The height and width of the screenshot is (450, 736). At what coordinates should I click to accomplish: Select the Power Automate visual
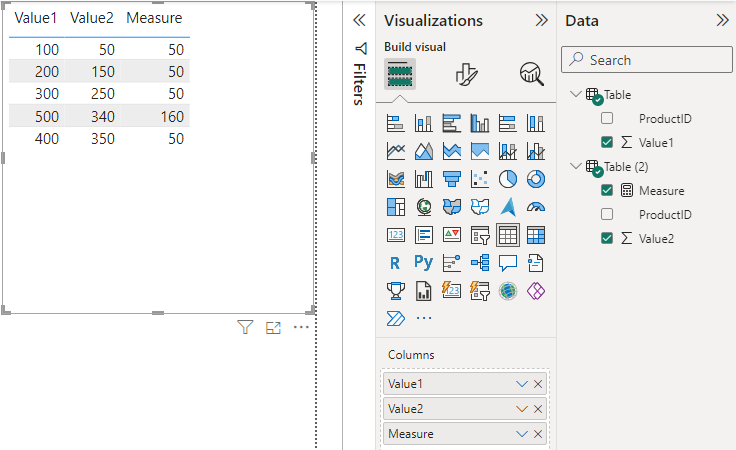click(x=396, y=318)
